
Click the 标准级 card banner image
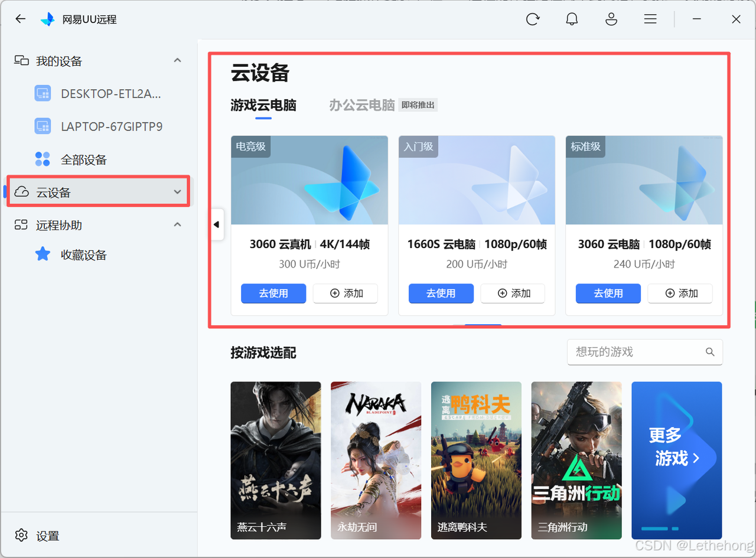point(644,180)
